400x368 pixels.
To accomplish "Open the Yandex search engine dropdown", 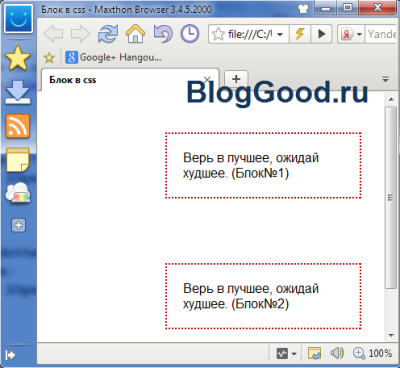I will (359, 35).
